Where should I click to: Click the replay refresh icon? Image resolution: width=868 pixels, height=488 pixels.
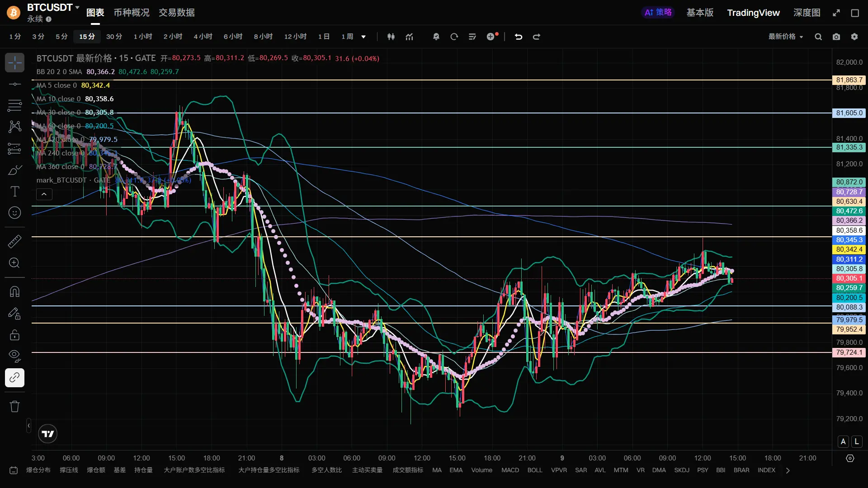click(x=454, y=37)
